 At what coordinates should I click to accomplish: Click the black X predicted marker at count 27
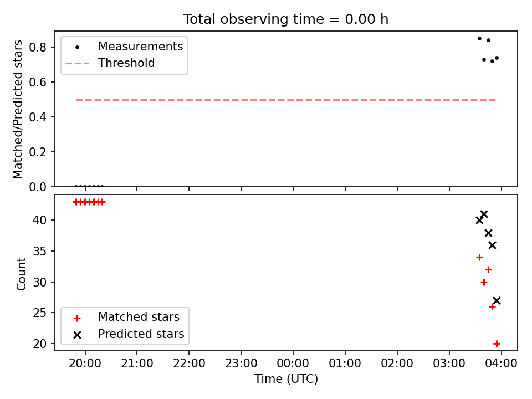[497, 300]
